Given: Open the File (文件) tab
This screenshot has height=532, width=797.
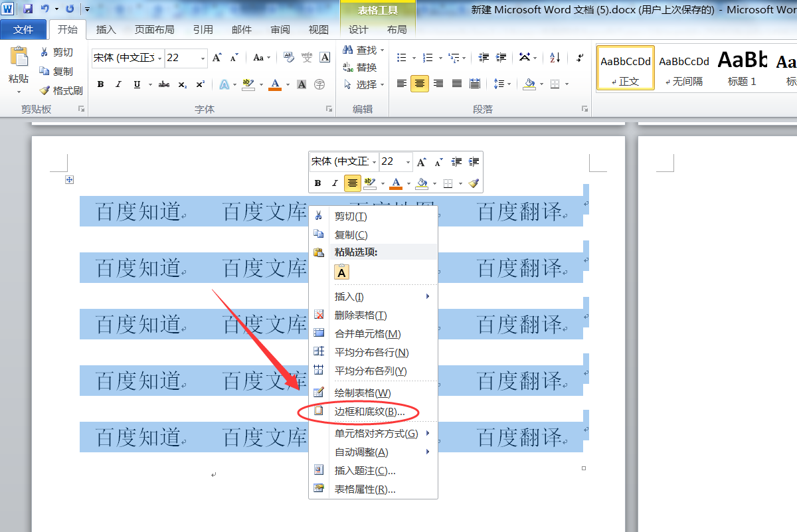Looking at the screenshot, I should (23, 30).
